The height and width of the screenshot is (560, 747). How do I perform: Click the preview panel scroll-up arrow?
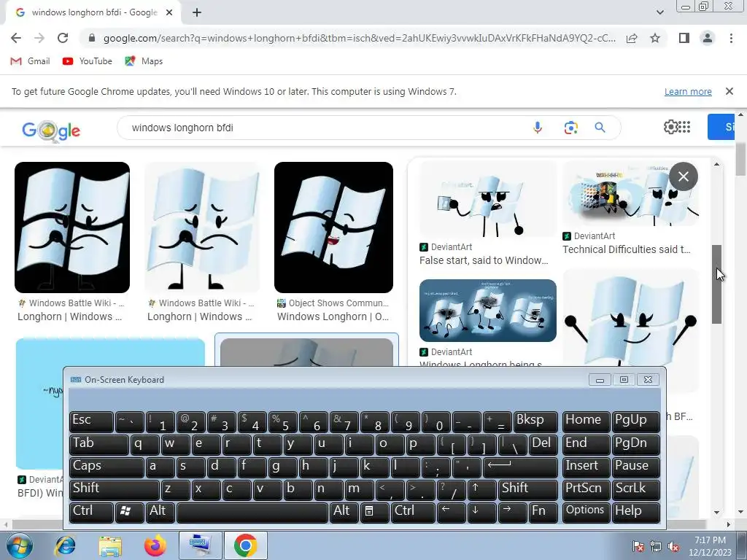[x=716, y=164]
